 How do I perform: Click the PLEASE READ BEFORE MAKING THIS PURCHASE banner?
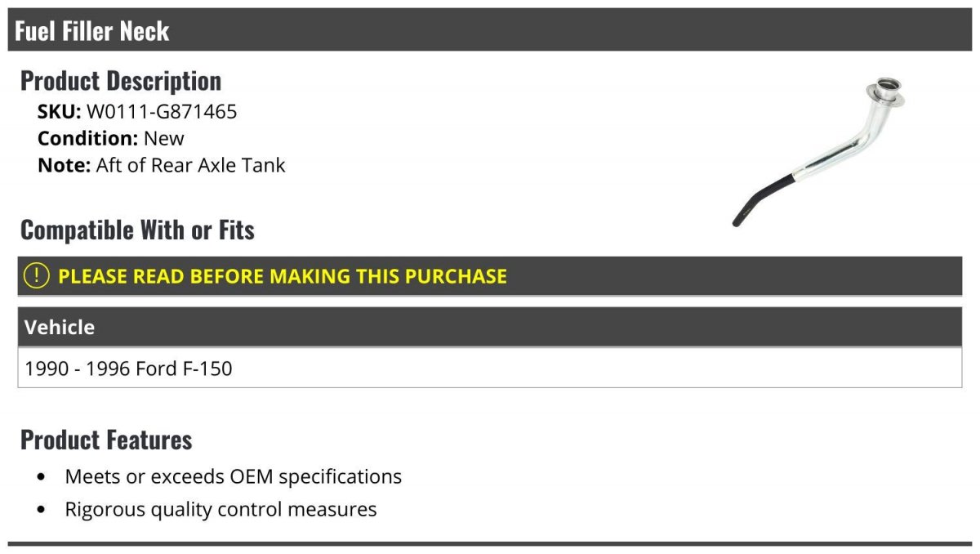pos(490,276)
